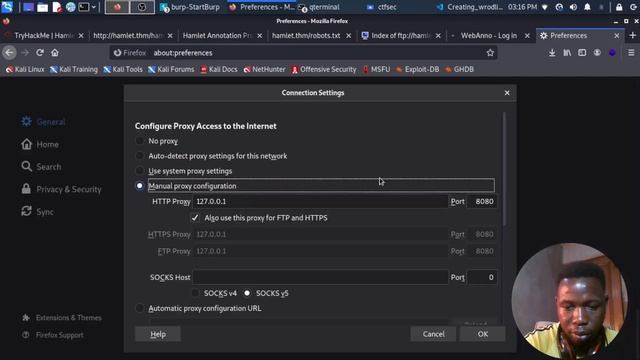Switch to qterminal taskbar window

coord(319,7)
